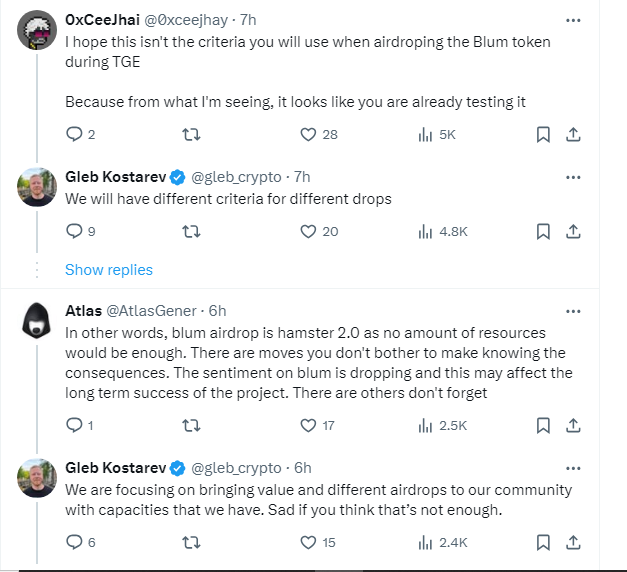Viewport: 627px width, 572px height.
Task: View analytics for the 4.8K views tweet
Action: [424, 231]
